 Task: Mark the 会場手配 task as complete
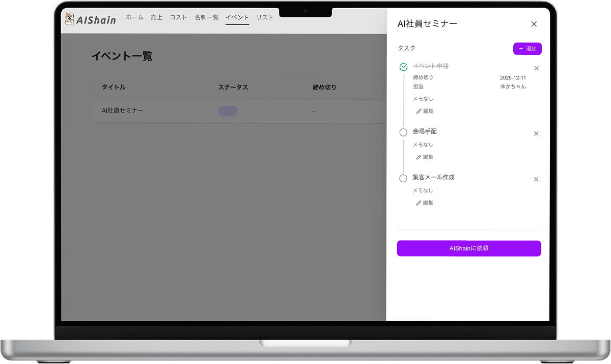point(404,131)
